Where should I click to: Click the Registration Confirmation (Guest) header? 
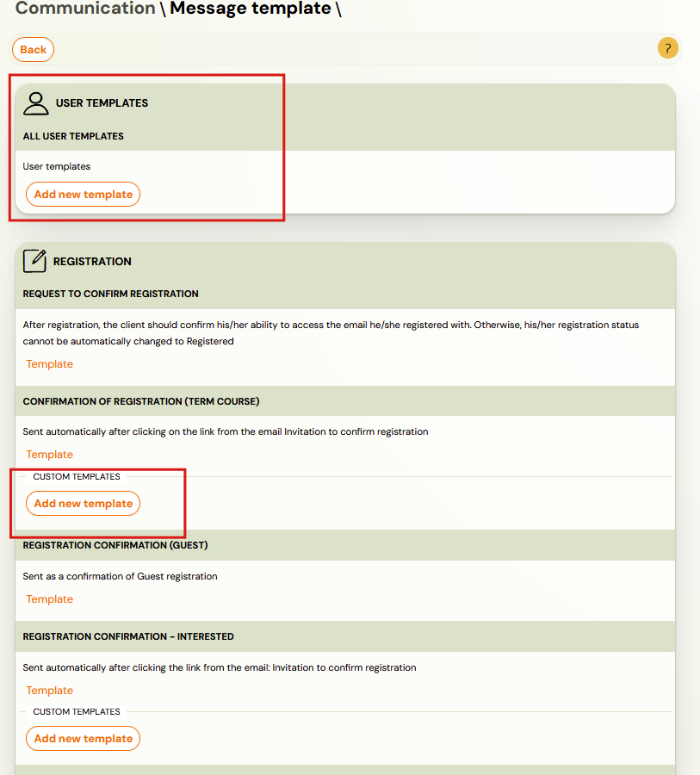(x=115, y=545)
